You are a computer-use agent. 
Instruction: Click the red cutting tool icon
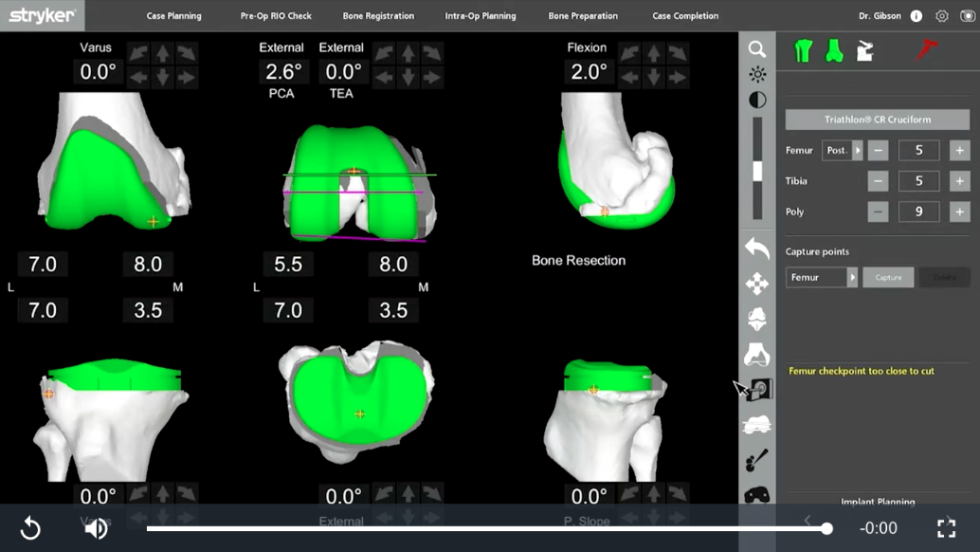[x=927, y=50]
